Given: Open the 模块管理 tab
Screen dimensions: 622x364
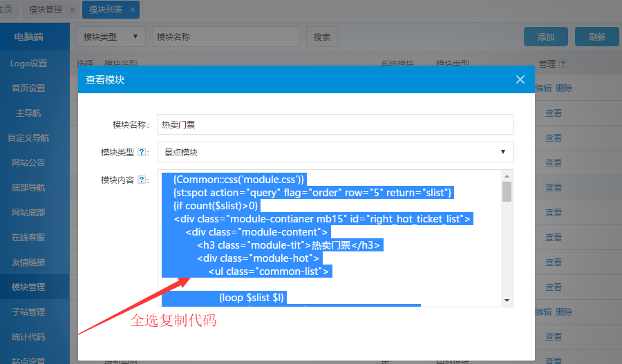Looking at the screenshot, I should 46,10.
